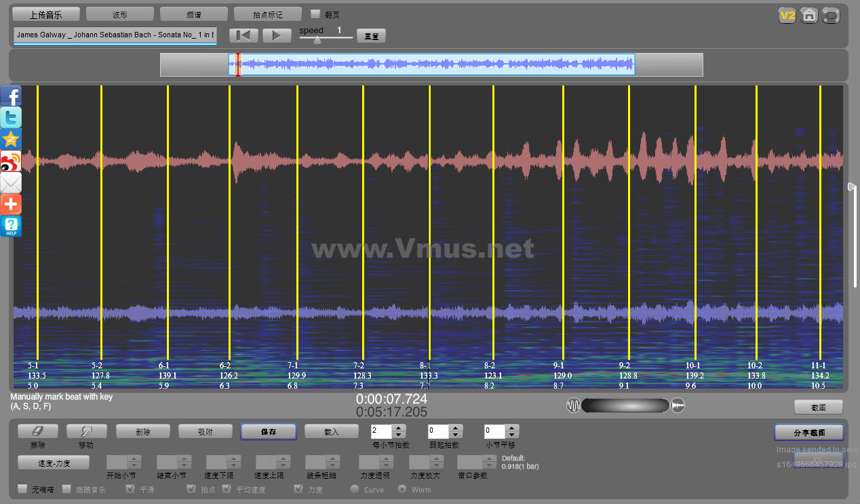Click the round zoom-out waveform icon

(x=573, y=406)
